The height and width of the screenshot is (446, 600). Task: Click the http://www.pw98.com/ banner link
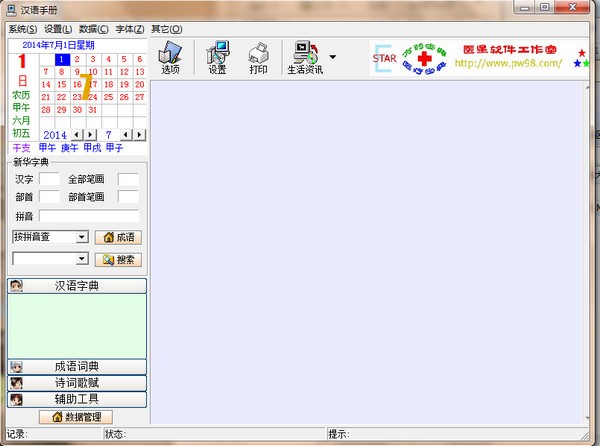click(508, 63)
